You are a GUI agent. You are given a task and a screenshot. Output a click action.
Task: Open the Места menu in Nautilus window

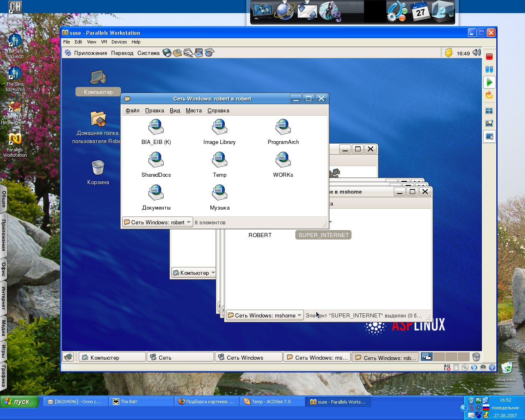tap(194, 110)
